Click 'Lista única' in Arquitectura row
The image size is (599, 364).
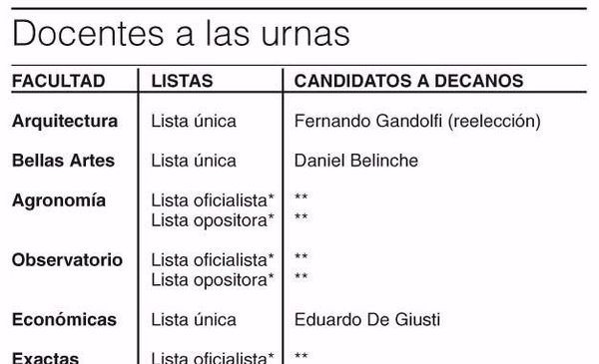point(194,122)
